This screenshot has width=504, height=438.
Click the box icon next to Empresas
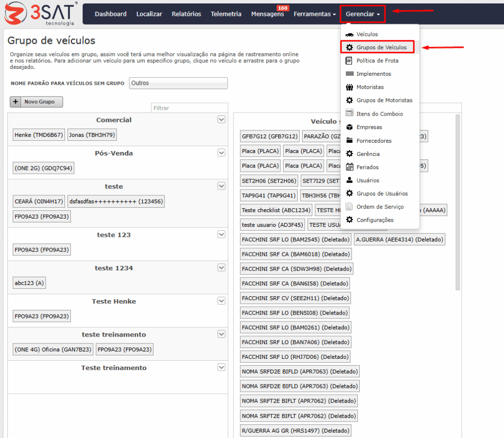349,127
